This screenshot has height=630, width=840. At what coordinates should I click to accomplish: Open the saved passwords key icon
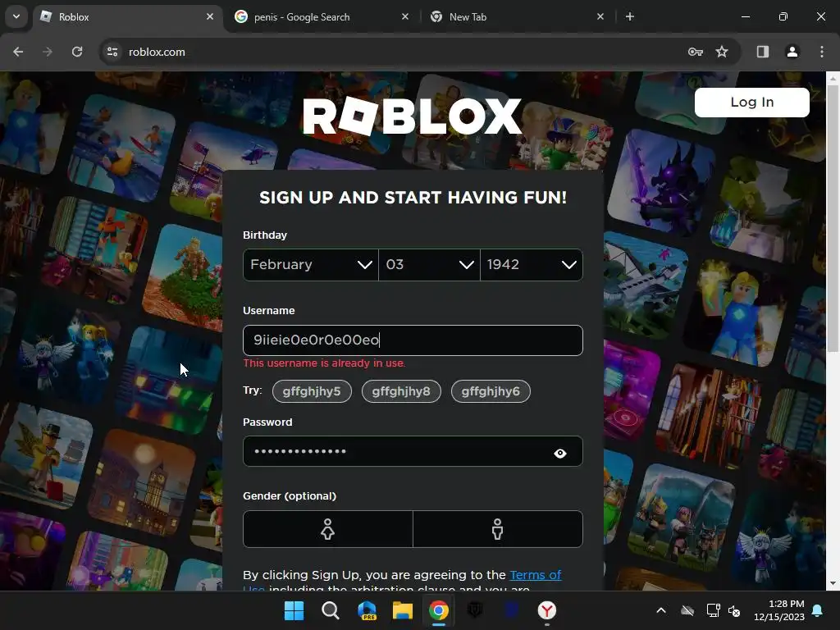pyautogui.click(x=696, y=52)
